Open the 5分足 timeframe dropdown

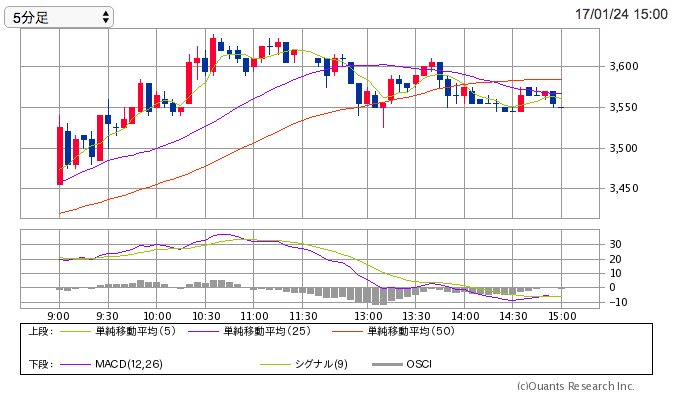(x=59, y=17)
